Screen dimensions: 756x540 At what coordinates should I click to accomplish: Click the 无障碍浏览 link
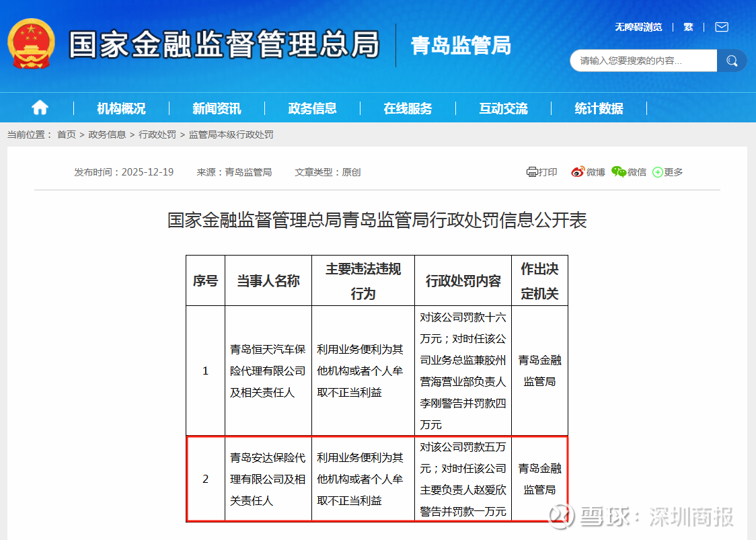pyautogui.click(x=638, y=27)
